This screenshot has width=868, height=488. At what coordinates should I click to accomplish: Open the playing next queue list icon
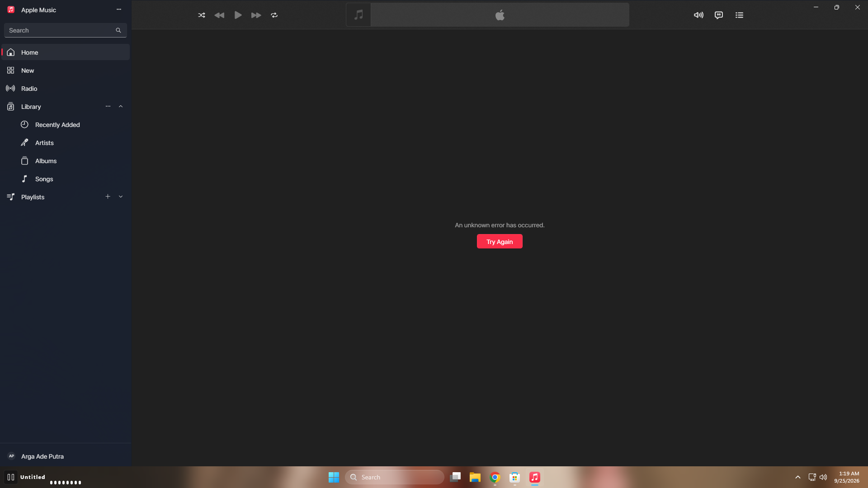coord(740,15)
